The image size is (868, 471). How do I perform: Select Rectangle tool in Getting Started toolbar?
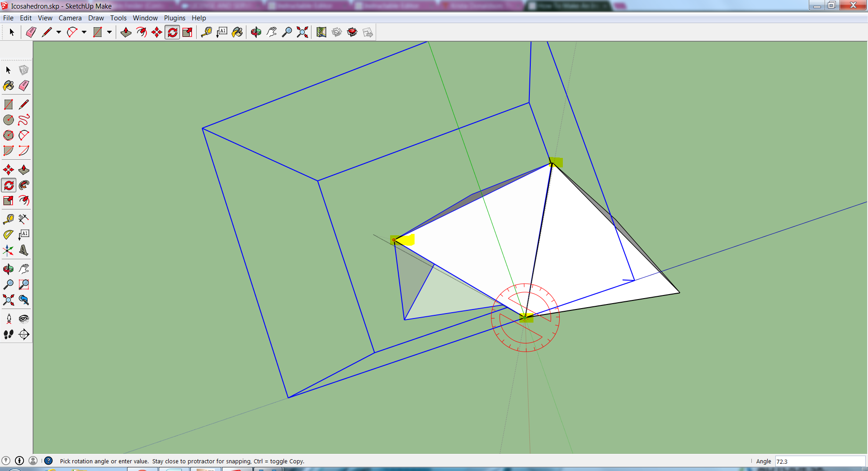point(97,32)
